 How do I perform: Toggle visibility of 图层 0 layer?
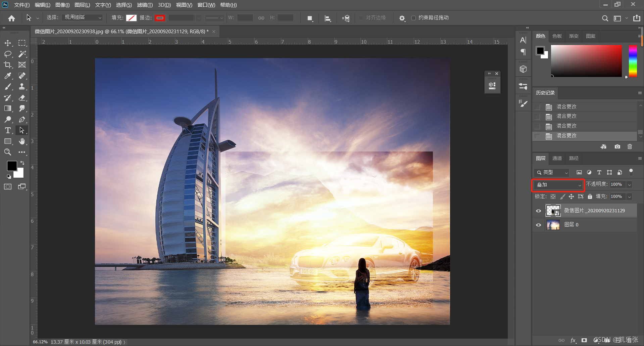pos(539,225)
